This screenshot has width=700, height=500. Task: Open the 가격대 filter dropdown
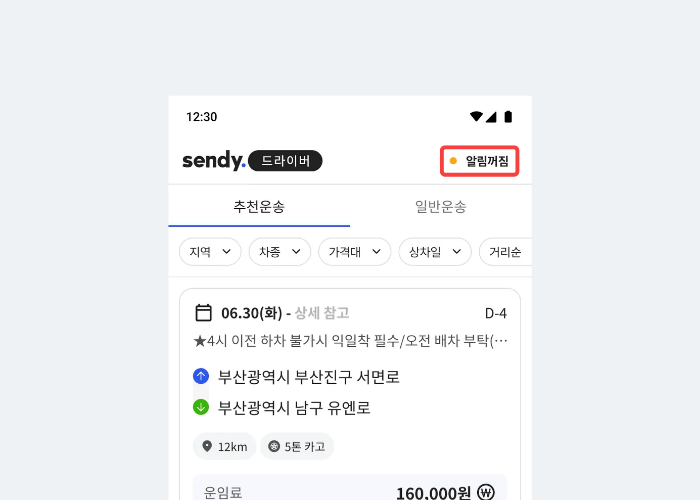tap(354, 252)
